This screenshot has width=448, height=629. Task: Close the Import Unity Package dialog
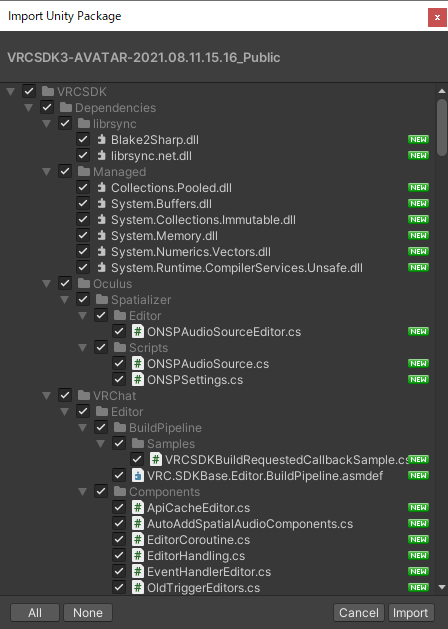tap(437, 17)
